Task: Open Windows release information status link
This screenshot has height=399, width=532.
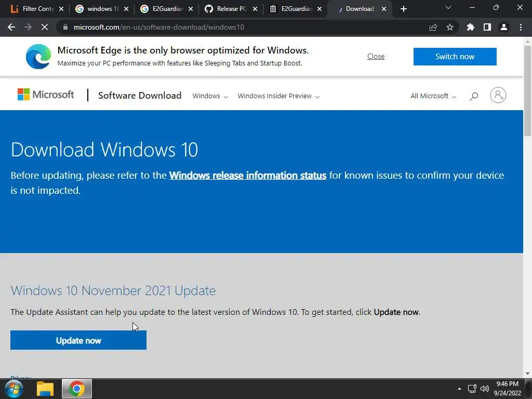Action: point(248,176)
